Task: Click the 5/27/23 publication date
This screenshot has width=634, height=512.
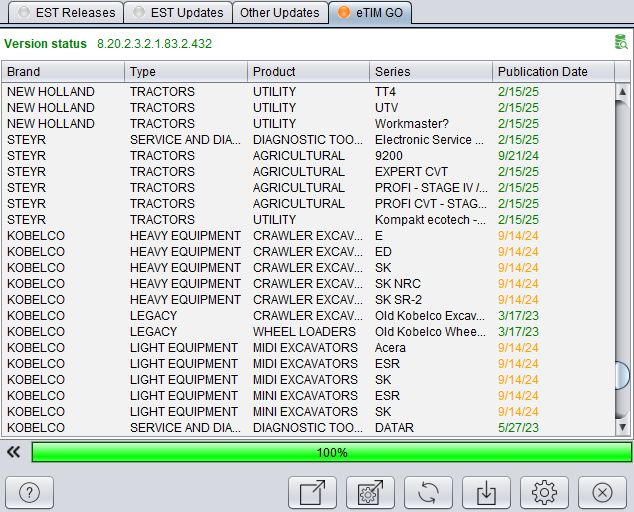Action: (x=518, y=428)
